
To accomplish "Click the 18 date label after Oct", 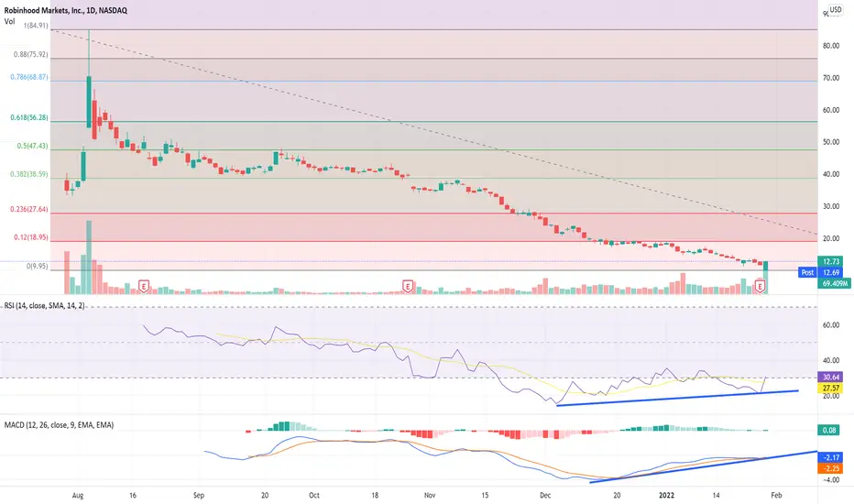I will point(375,495).
